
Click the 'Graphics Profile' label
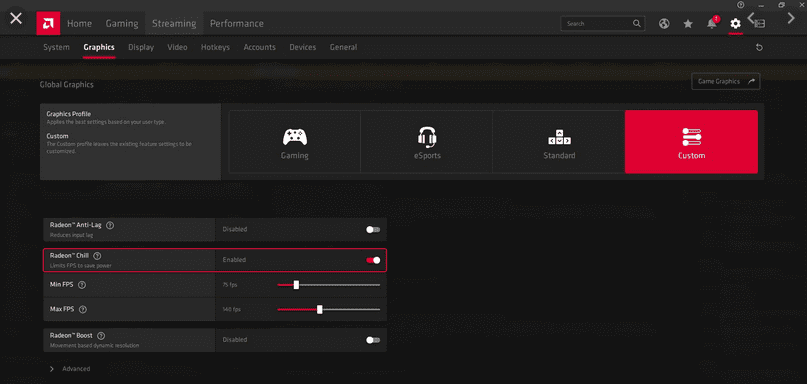(x=69, y=114)
